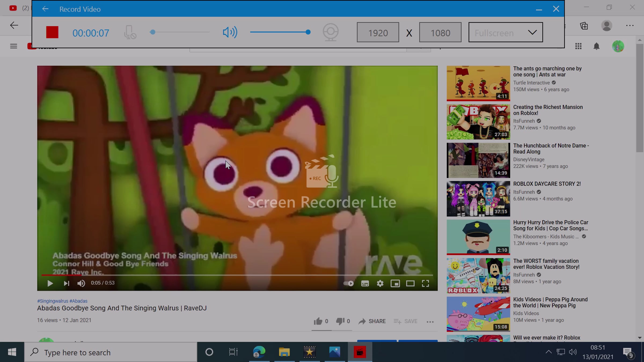This screenshot has width=644, height=362.
Task: Open File Explorer from the taskbar
Action: click(284, 352)
